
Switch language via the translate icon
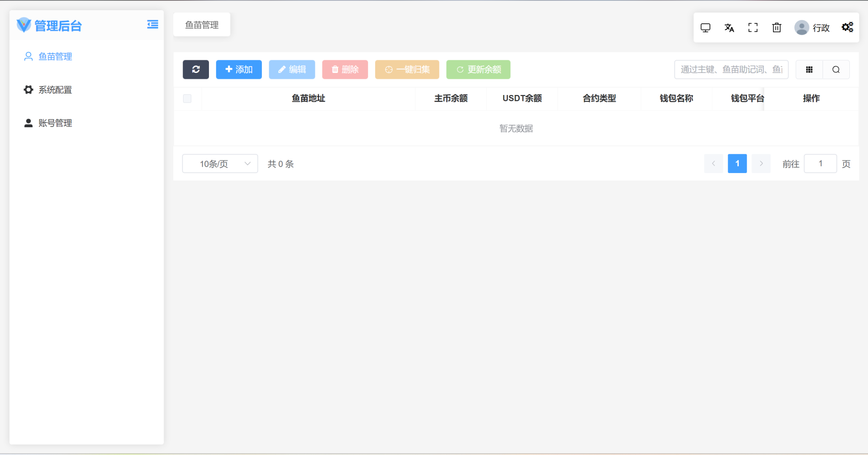729,27
